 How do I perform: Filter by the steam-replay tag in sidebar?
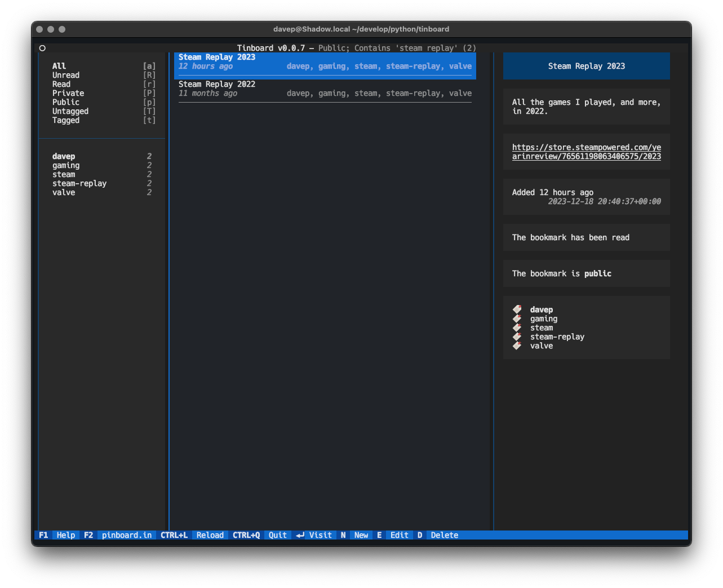[x=79, y=183]
